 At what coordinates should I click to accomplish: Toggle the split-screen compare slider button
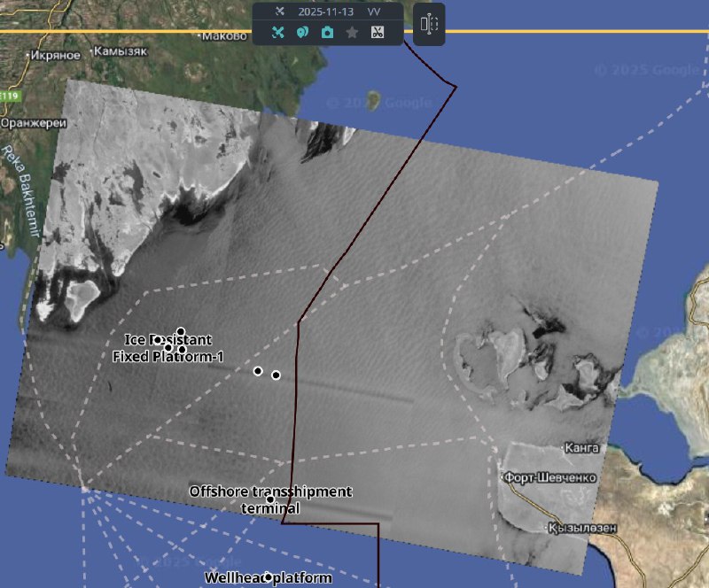pos(429,24)
